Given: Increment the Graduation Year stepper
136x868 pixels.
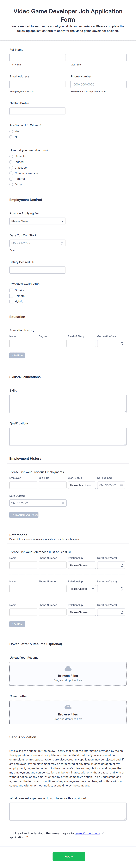Looking at the screenshot, I should pos(122,342).
